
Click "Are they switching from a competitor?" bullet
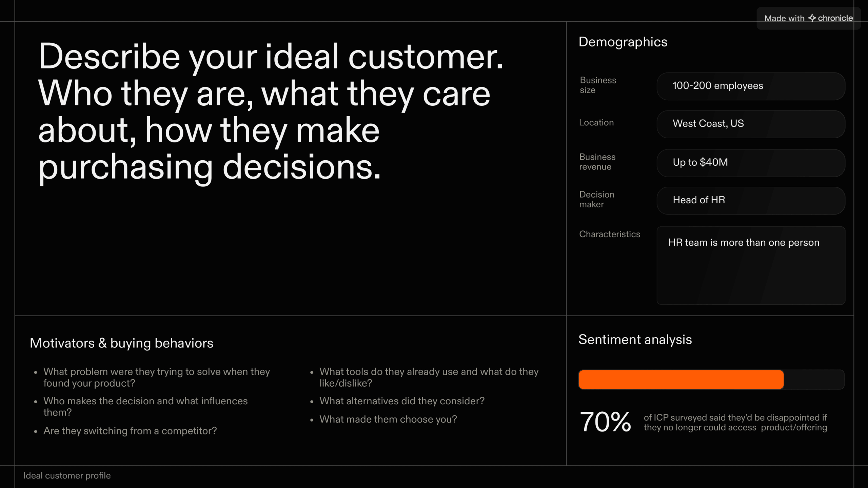pyautogui.click(x=130, y=431)
